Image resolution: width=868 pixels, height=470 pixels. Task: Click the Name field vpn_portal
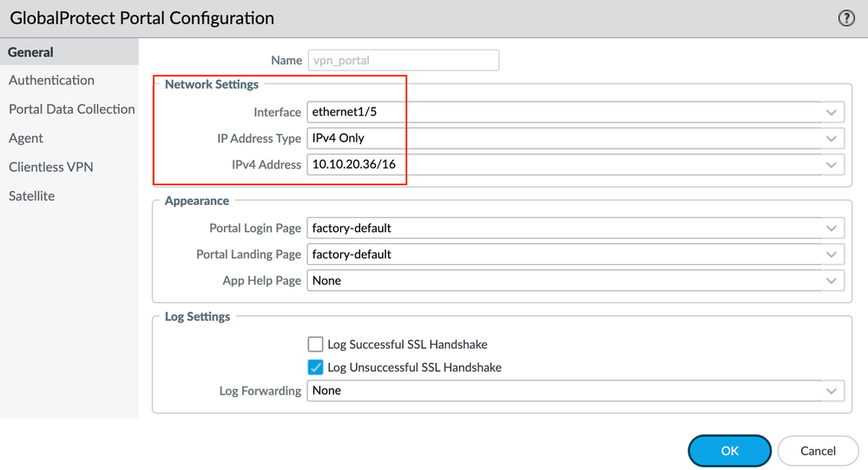click(x=403, y=60)
